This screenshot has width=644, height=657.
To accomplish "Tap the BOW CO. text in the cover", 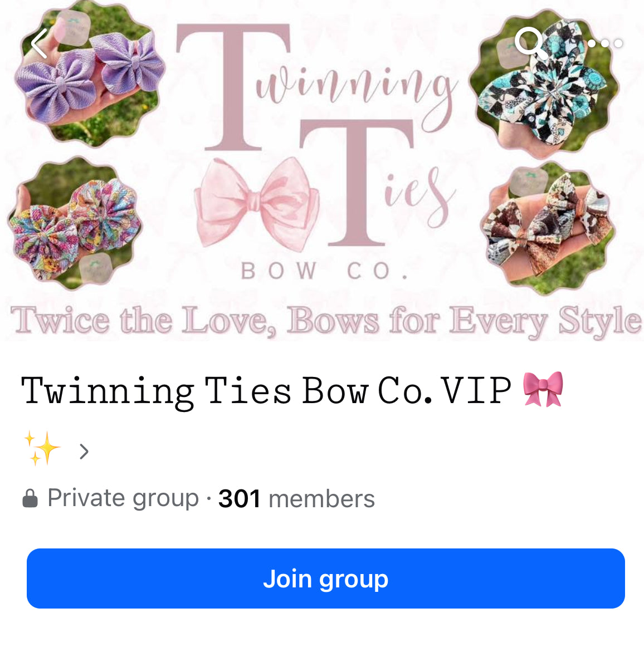I will [324, 271].
